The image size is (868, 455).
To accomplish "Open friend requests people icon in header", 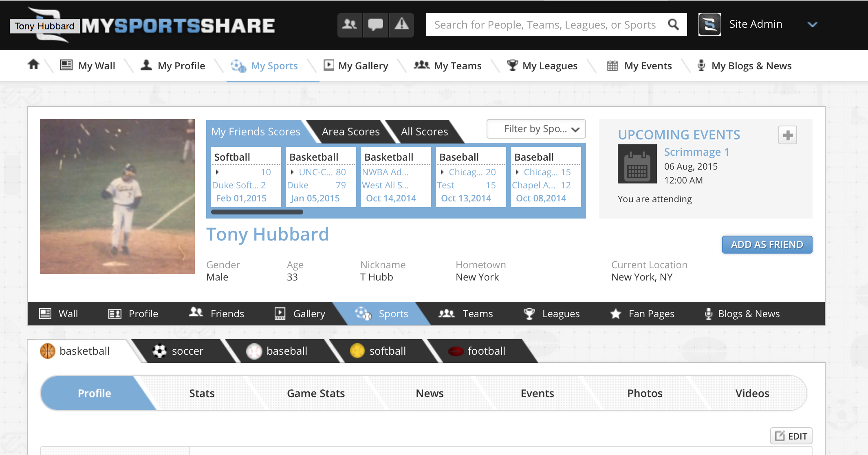I will pyautogui.click(x=350, y=24).
